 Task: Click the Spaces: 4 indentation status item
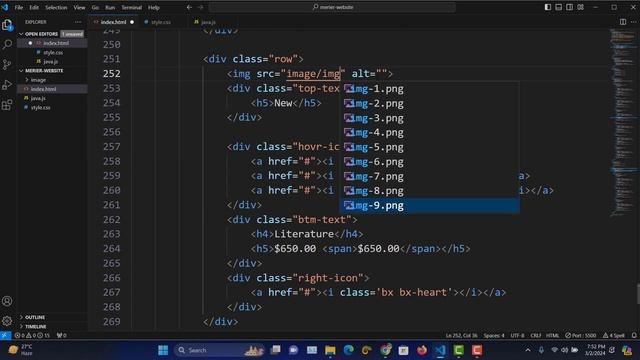[x=494, y=336]
